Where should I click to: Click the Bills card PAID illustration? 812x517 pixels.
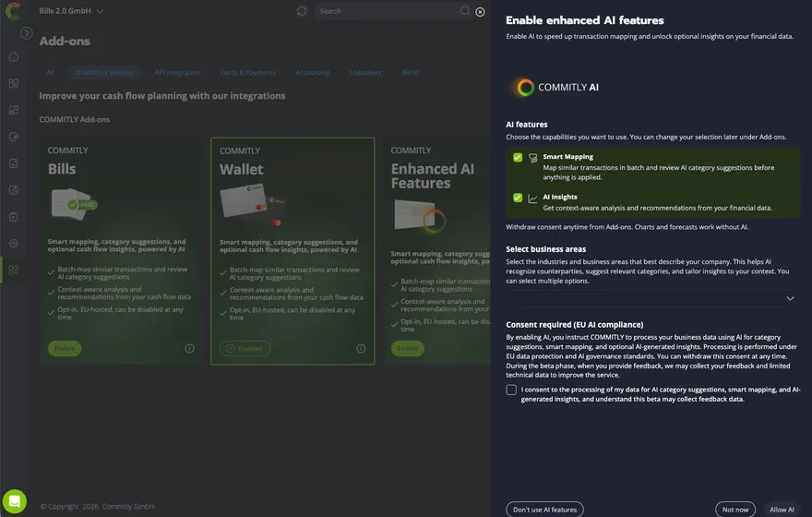(73, 204)
